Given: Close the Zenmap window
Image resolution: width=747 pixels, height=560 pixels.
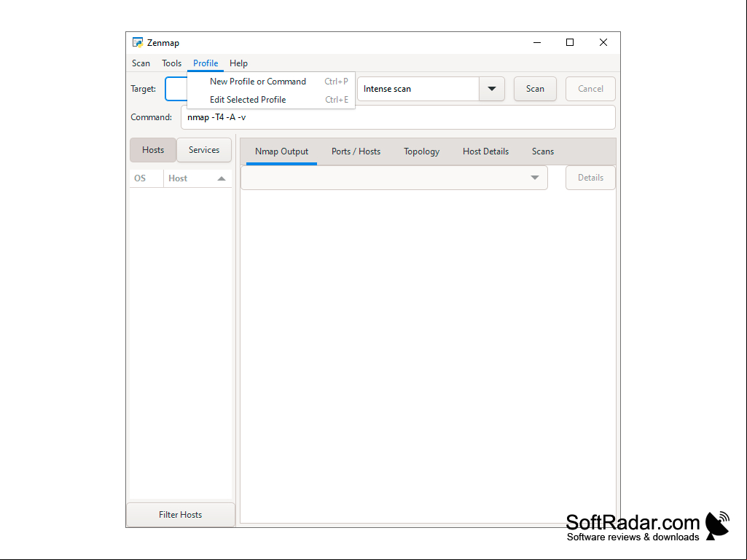Looking at the screenshot, I should point(603,42).
